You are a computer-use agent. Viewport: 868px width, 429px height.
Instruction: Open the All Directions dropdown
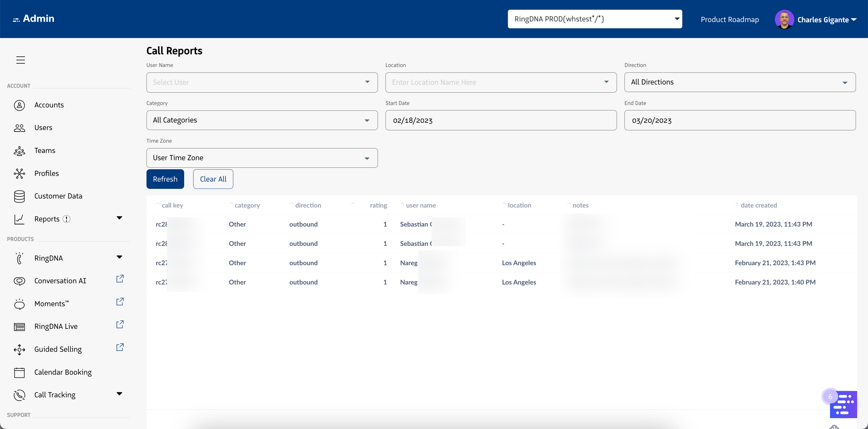[740, 82]
